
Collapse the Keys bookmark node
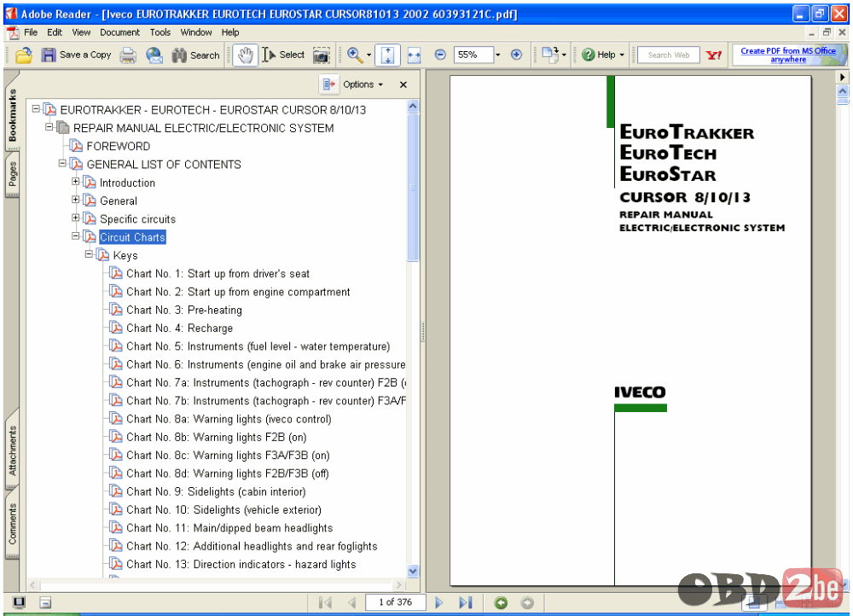coord(90,254)
